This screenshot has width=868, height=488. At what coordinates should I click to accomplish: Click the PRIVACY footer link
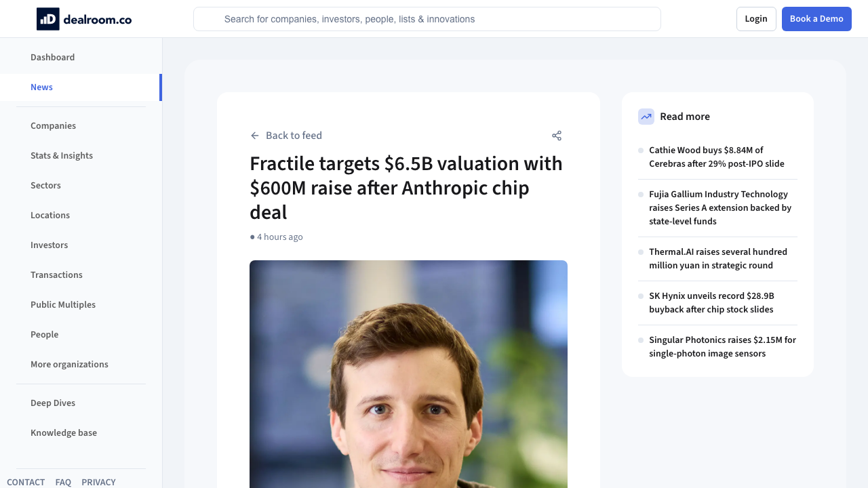pyautogui.click(x=98, y=483)
